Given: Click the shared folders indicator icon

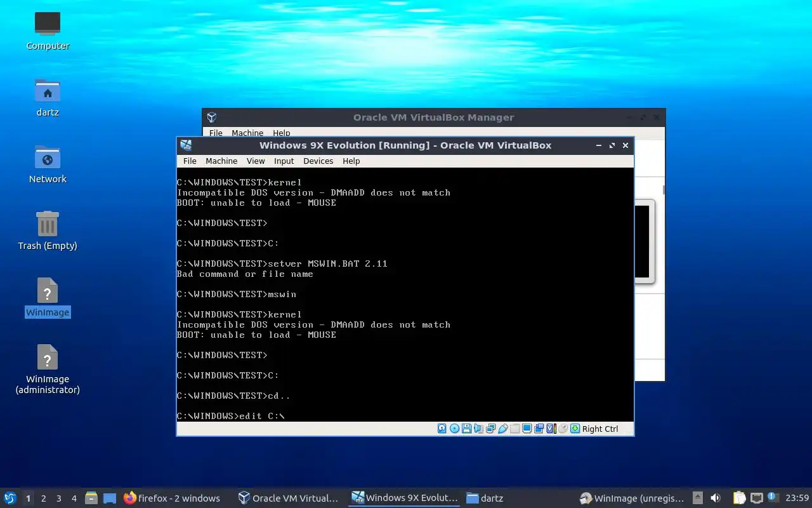Looking at the screenshot, I should point(514,429).
